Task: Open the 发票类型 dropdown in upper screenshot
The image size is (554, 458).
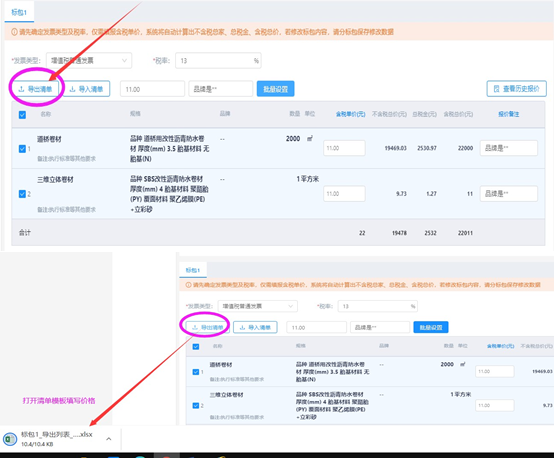Action: [89, 60]
